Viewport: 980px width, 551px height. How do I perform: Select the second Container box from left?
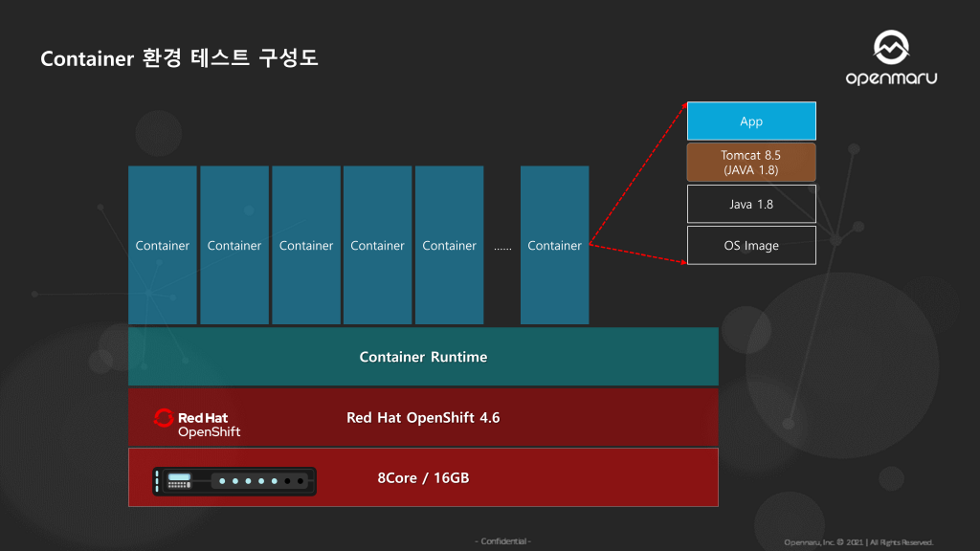tap(234, 246)
